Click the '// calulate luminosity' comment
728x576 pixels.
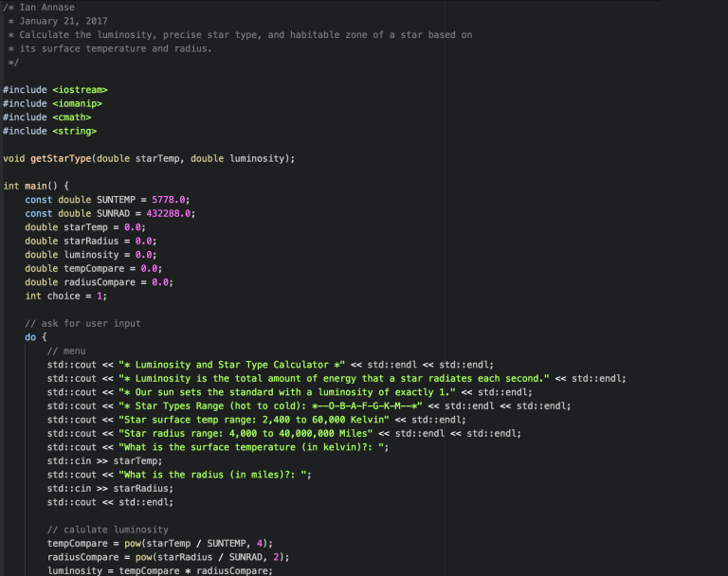coord(107,529)
